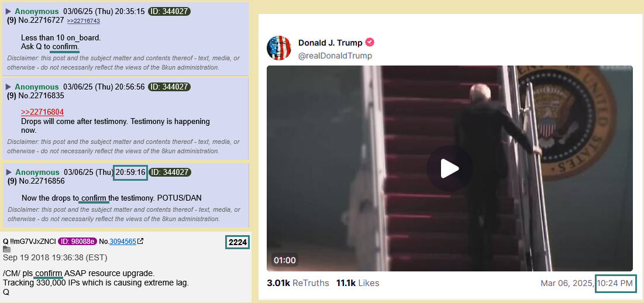Click the Mar 06, 2025 10:24 PM timestamp
The width and height of the screenshot is (644, 303).
pyautogui.click(x=587, y=283)
